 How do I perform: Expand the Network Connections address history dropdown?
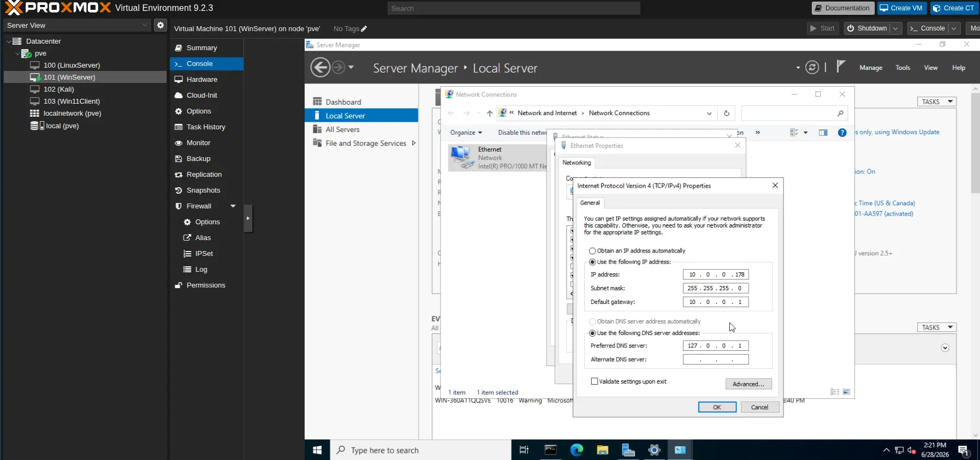tap(709, 113)
